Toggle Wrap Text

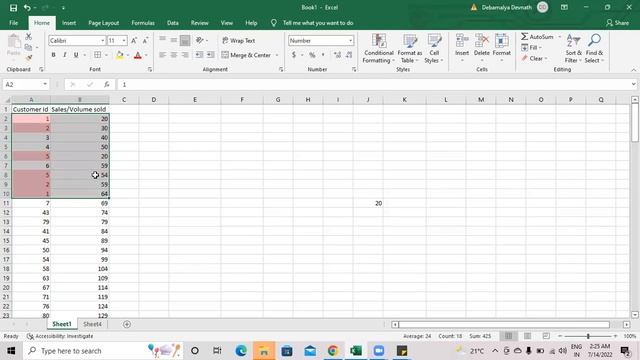(239, 40)
